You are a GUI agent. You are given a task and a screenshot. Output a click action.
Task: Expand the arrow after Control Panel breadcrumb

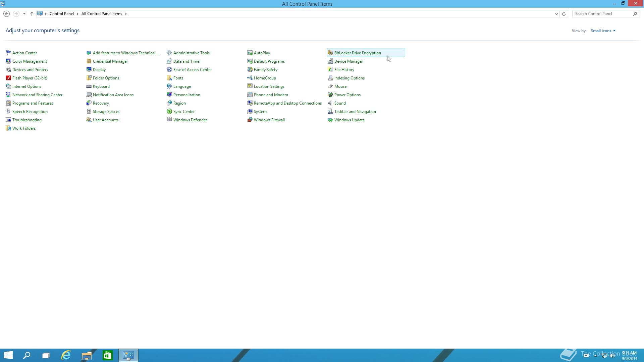point(78,14)
